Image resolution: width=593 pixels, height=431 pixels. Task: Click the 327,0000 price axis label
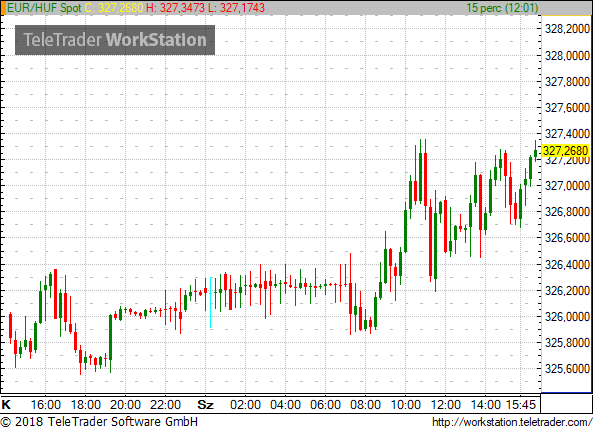567,186
